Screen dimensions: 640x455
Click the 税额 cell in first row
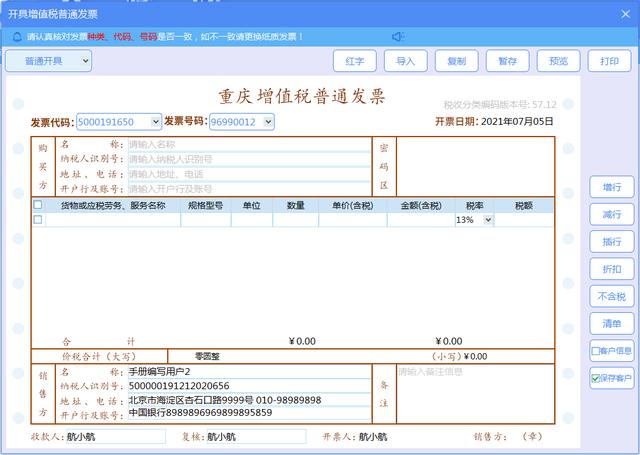[524, 220]
